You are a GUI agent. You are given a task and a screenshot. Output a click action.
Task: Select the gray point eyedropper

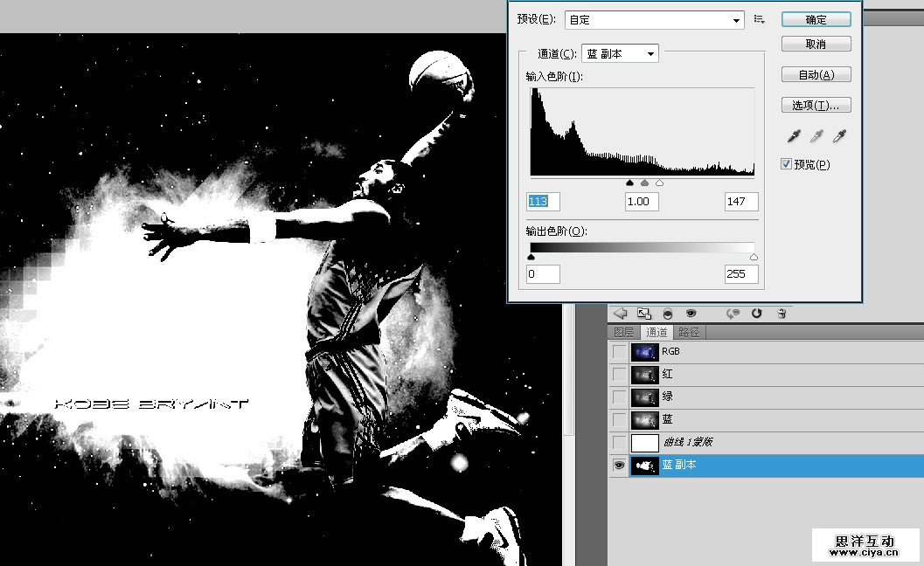pyautogui.click(x=817, y=135)
